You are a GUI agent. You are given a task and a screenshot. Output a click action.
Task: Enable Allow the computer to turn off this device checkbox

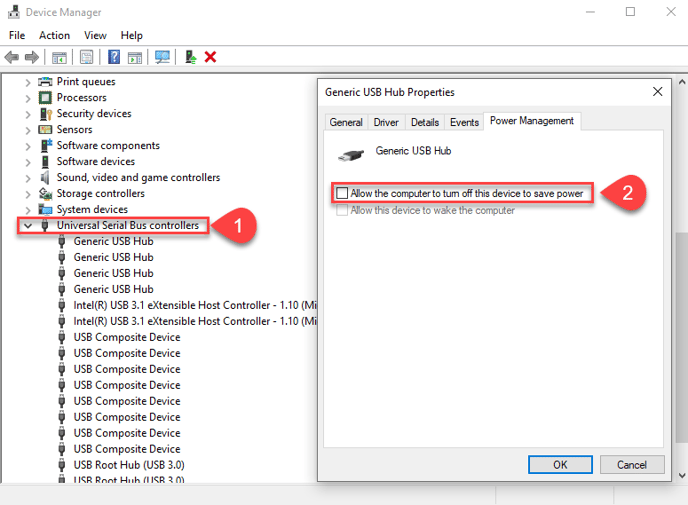[342, 193]
